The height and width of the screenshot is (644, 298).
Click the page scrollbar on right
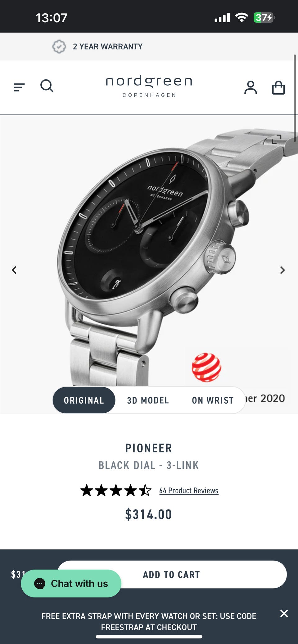tap(295, 98)
